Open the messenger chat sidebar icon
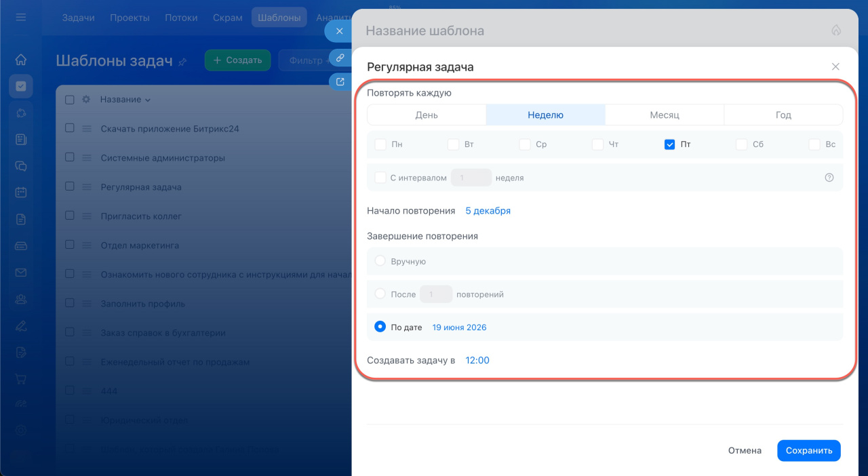This screenshot has width=868, height=476. pos(21,165)
